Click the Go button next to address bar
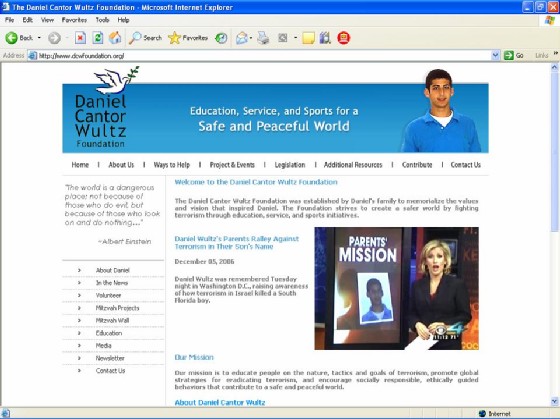Screen dimensions: 560x419 pyautogui.click(x=513, y=55)
